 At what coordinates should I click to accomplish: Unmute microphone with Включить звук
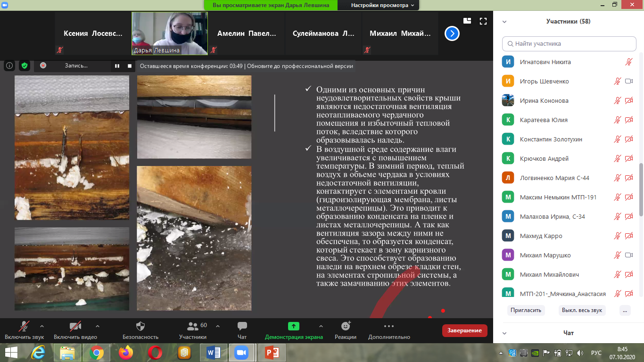25,330
